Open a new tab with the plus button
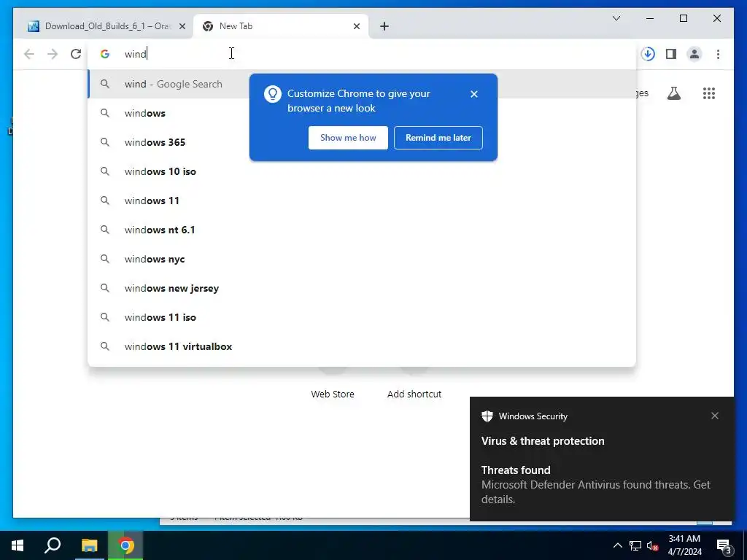Screen dimensions: 747x560 (384, 26)
